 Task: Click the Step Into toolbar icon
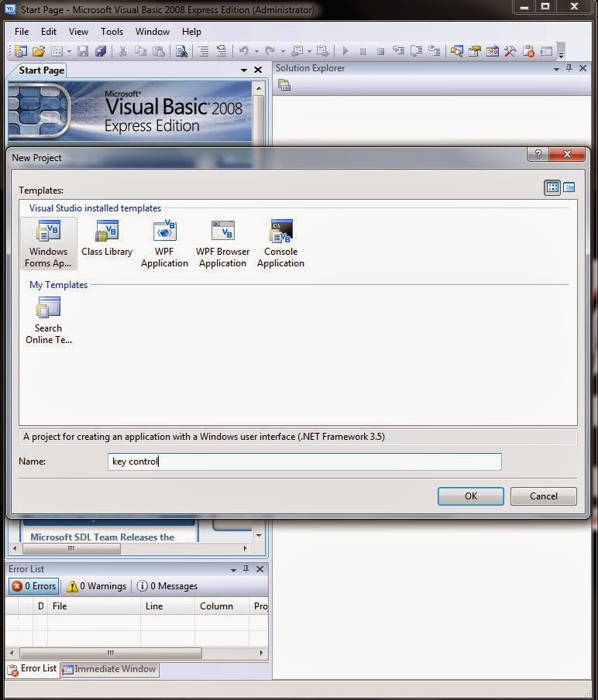(398, 51)
